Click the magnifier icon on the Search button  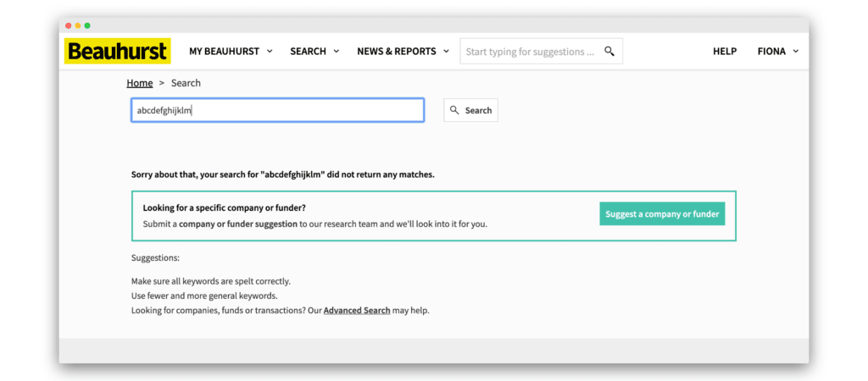coord(454,110)
